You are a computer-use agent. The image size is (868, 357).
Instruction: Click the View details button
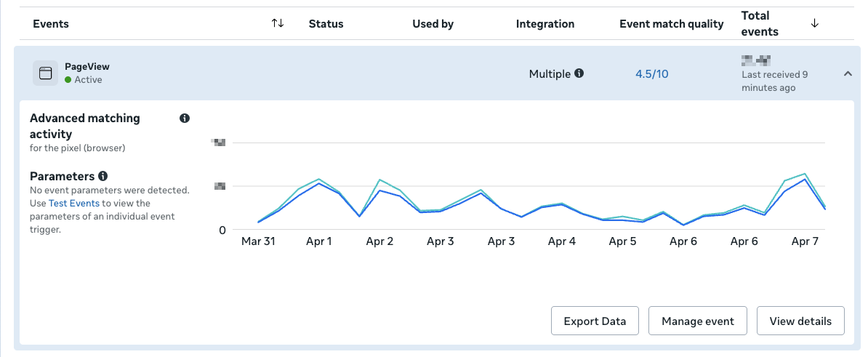pyautogui.click(x=800, y=321)
